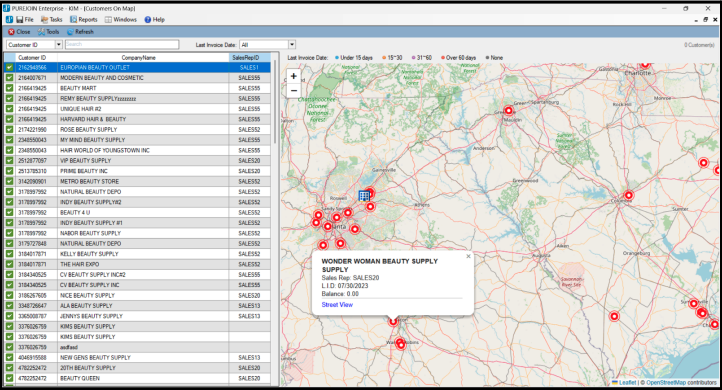Select HARVARD HAIR & BEAUTY row

click(x=138, y=119)
